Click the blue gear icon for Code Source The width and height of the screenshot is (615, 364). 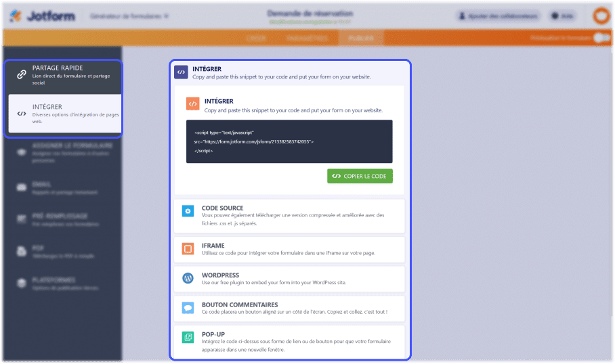click(188, 211)
